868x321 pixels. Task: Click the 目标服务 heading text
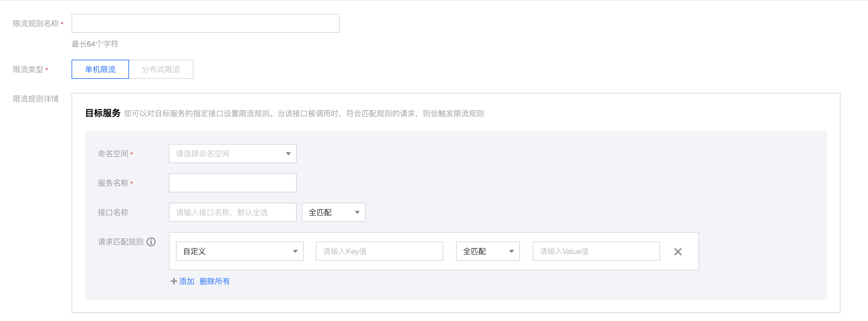click(x=103, y=113)
